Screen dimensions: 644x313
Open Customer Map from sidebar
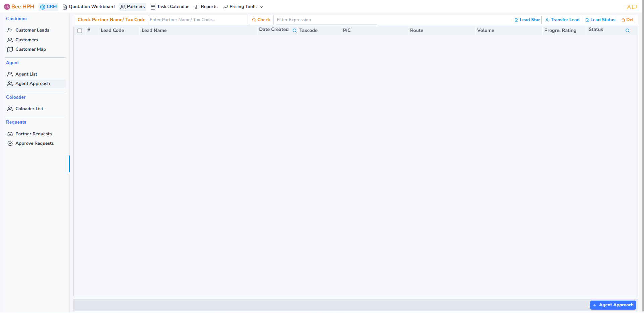click(31, 49)
